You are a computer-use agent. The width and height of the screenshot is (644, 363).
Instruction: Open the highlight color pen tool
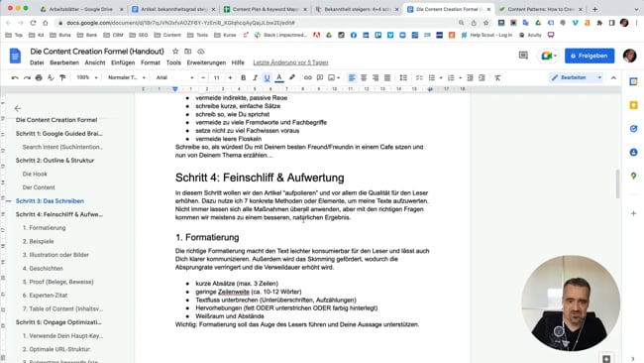point(292,77)
